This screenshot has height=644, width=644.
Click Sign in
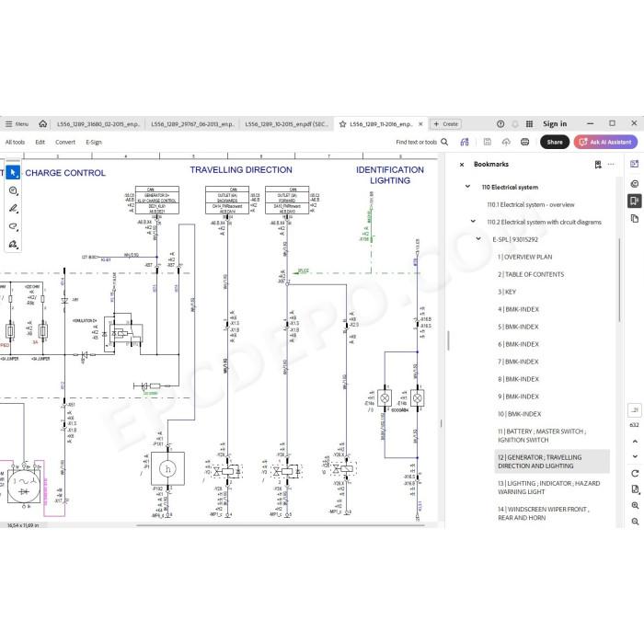pyautogui.click(x=555, y=123)
